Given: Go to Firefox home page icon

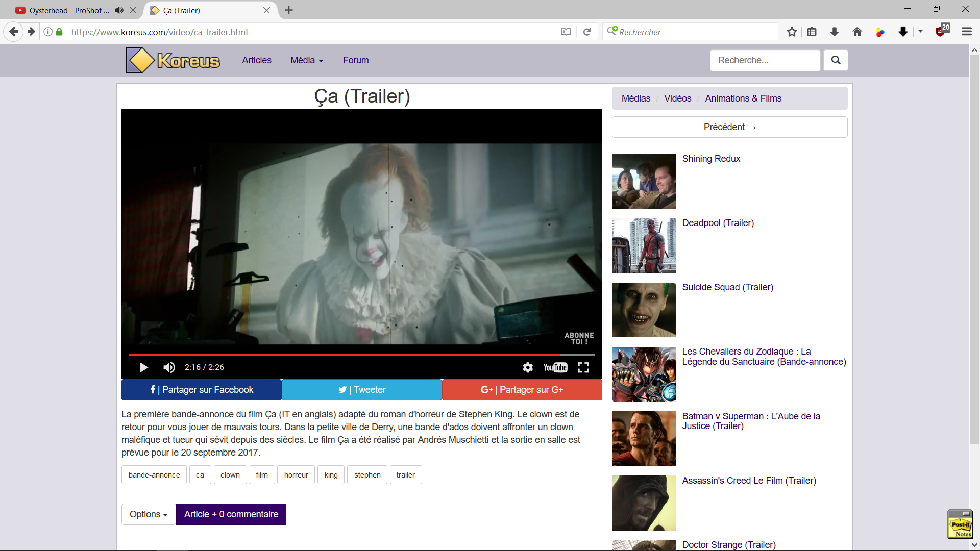Looking at the screenshot, I should pyautogui.click(x=857, y=32).
